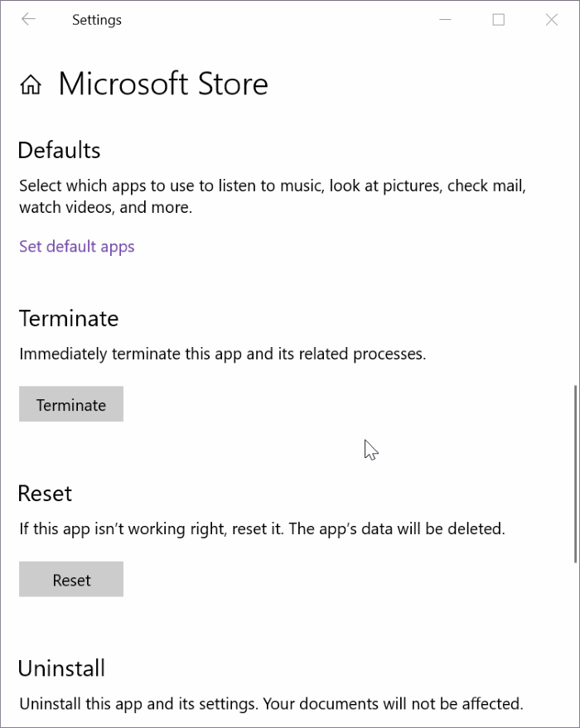Maximize the Settings window
The width and height of the screenshot is (580, 728).
point(498,19)
